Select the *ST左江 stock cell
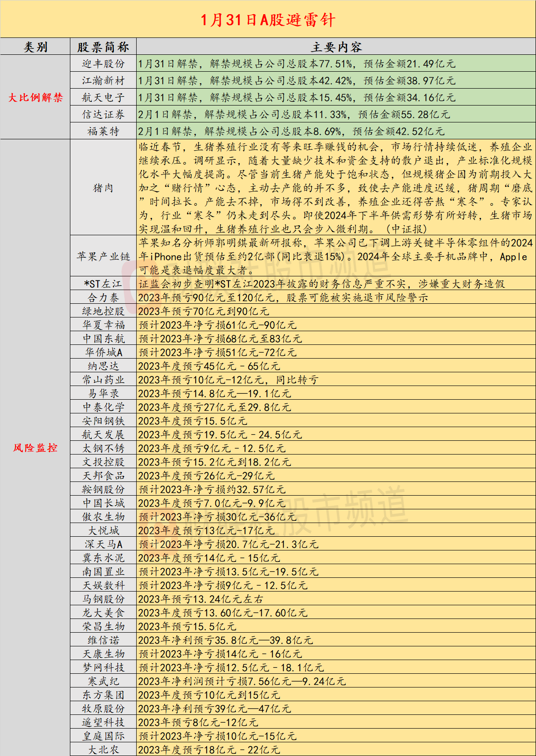 pyautogui.click(x=103, y=284)
